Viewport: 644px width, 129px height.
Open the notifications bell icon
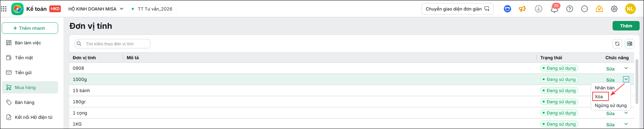coord(554,9)
